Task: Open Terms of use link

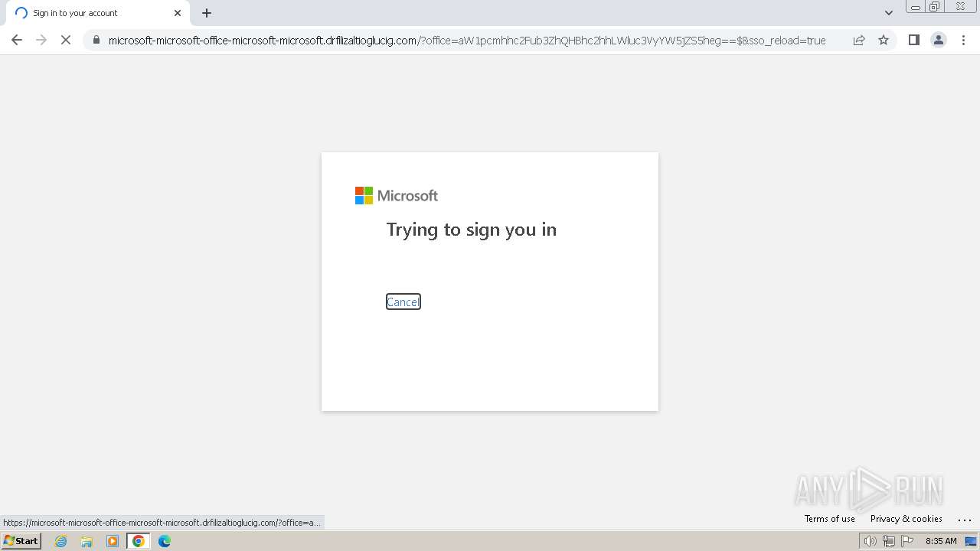Action: 830,519
